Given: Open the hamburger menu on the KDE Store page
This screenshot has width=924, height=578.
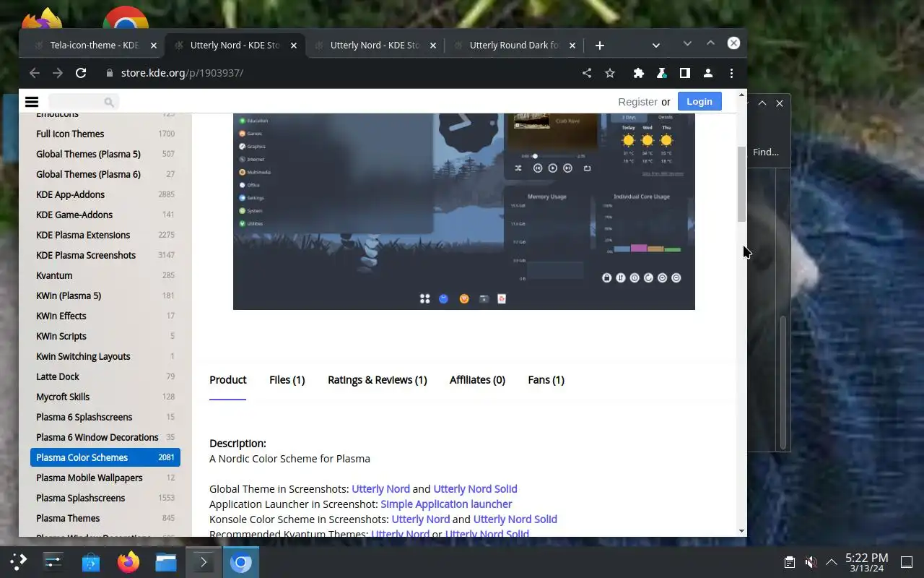Looking at the screenshot, I should click(x=32, y=102).
